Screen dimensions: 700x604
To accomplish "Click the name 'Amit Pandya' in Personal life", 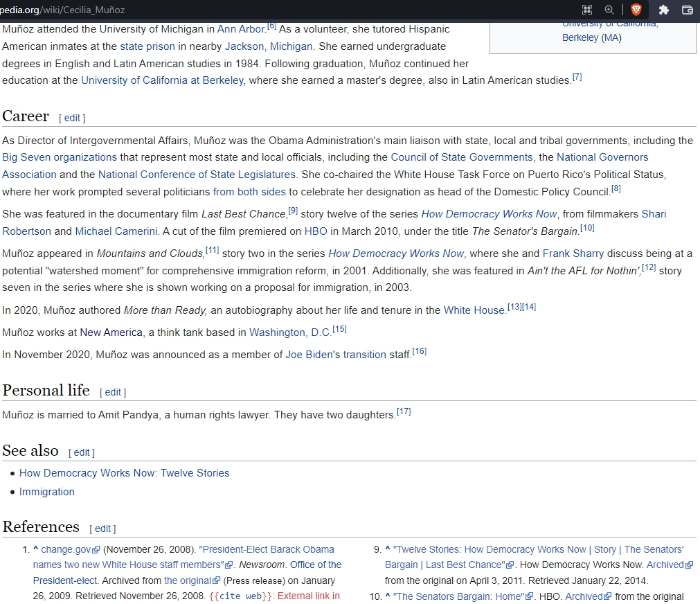I will coord(129,415).
